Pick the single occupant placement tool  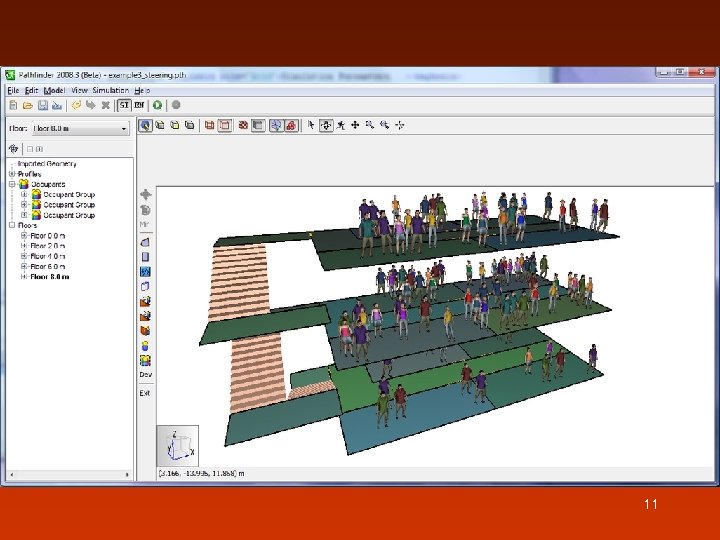145,346
